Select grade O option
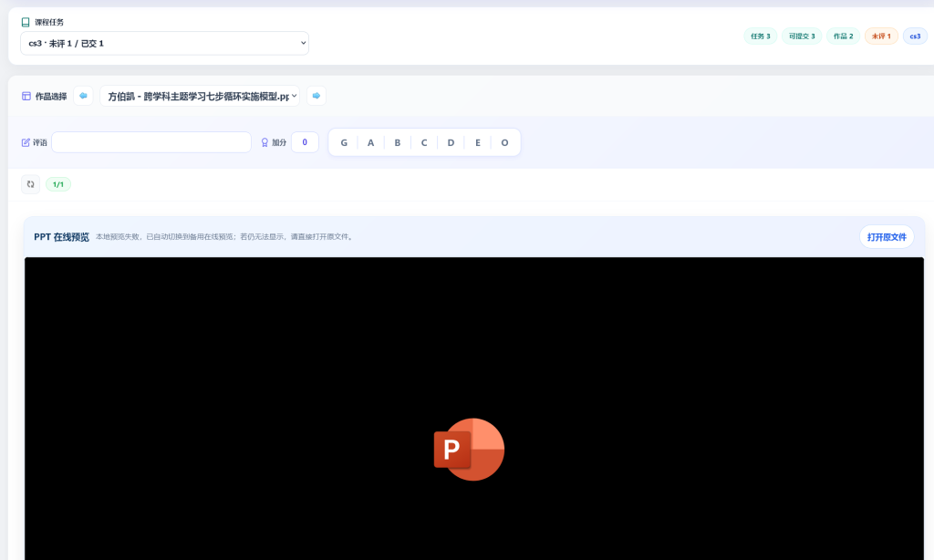The image size is (934, 560). point(504,142)
